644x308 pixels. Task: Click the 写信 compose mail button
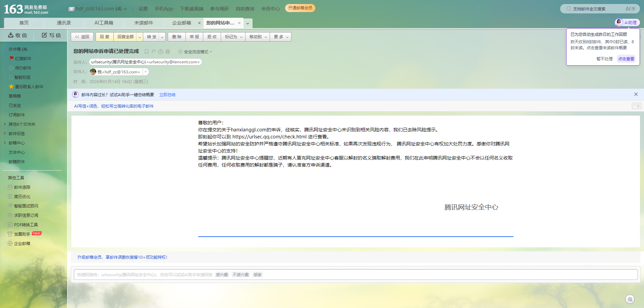(51, 35)
